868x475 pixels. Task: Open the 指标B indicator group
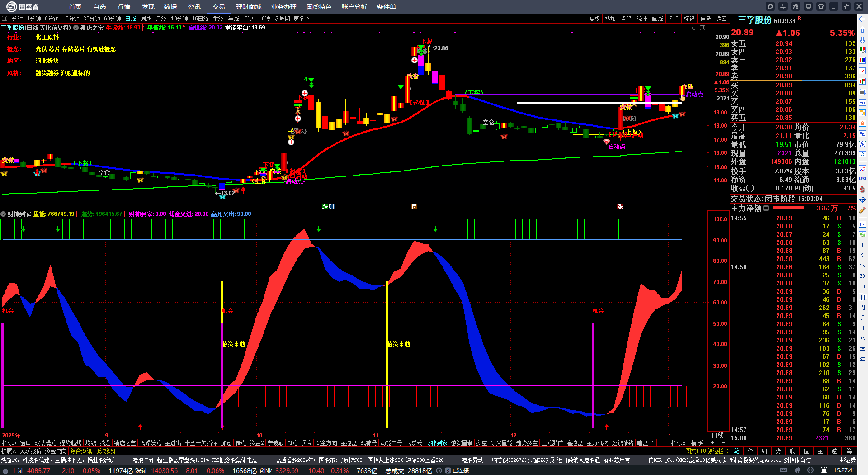(x=678, y=443)
